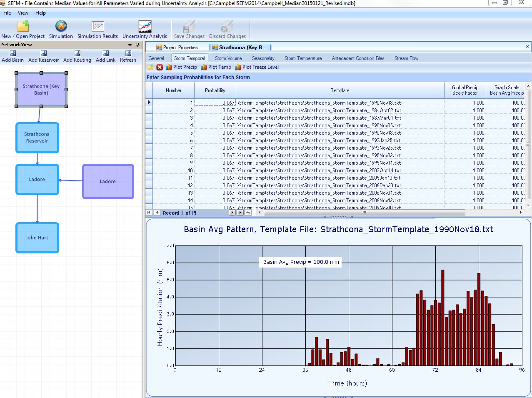
Task: Click the Add Routing icon
Action: 77,54
